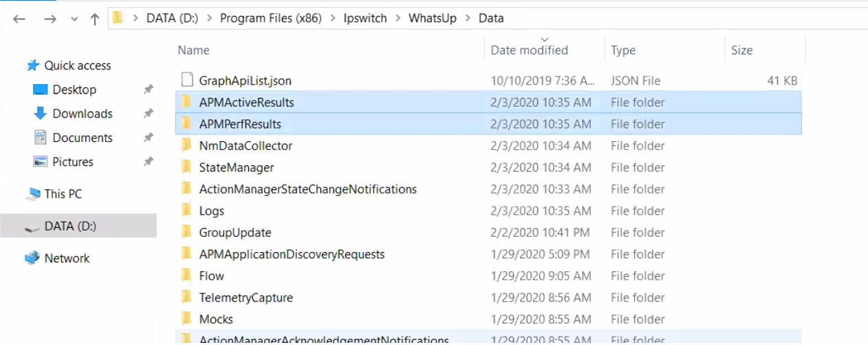Click the Pictures sidebar icon
868x345 pixels.
coord(41,162)
